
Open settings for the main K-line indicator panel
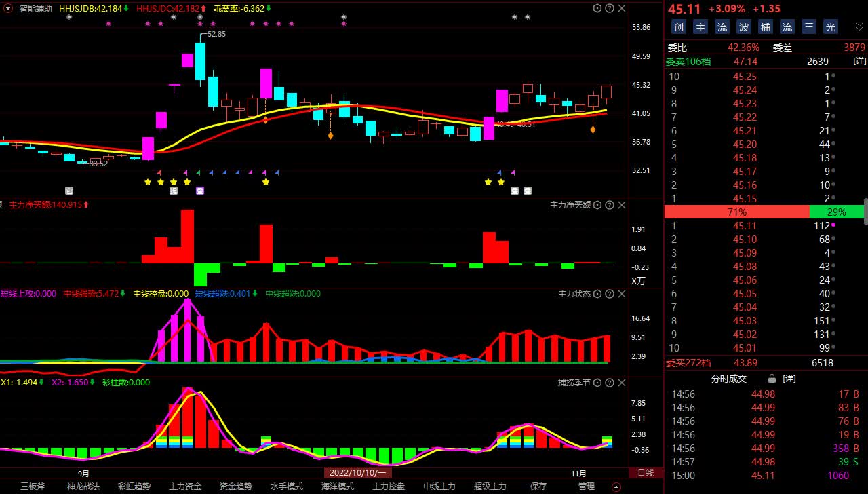click(x=597, y=8)
